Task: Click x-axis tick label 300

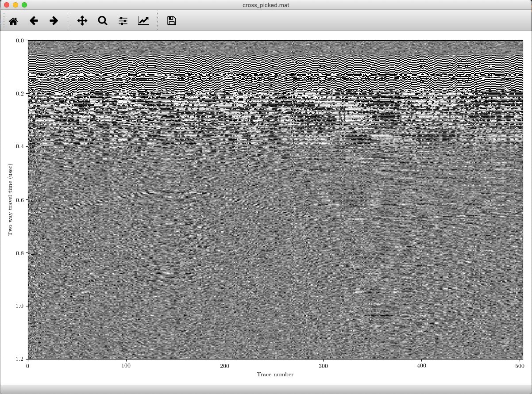Action: pos(323,366)
